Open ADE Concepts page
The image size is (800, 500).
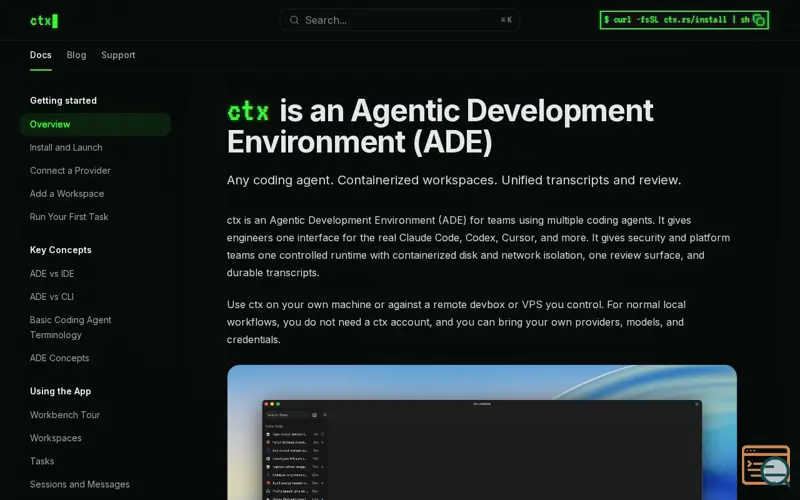[x=59, y=358]
